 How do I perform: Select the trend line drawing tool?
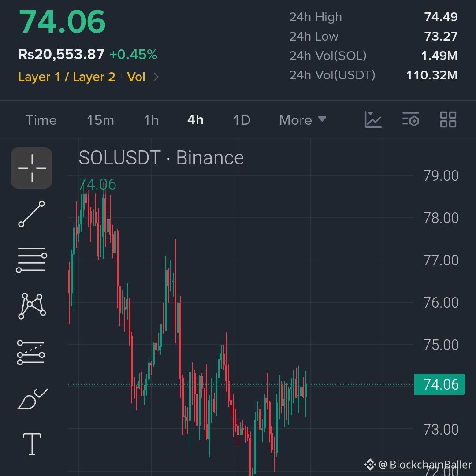32,214
